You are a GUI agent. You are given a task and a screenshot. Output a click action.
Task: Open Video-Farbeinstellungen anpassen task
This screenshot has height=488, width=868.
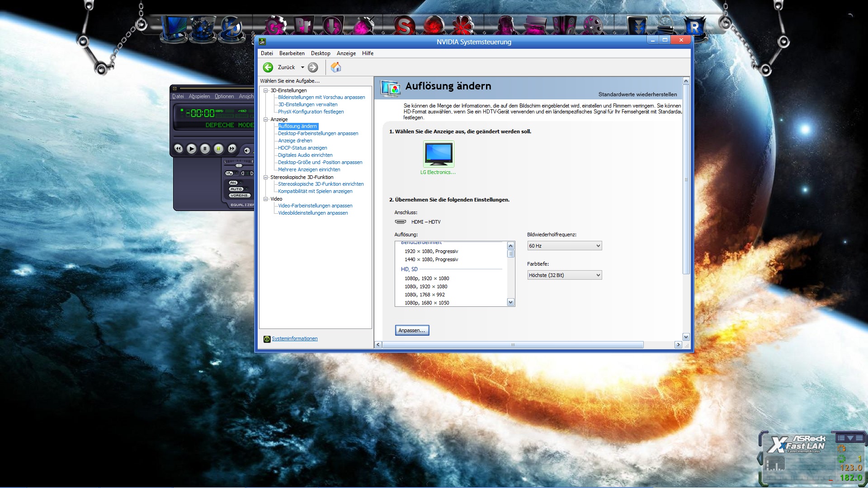click(315, 206)
